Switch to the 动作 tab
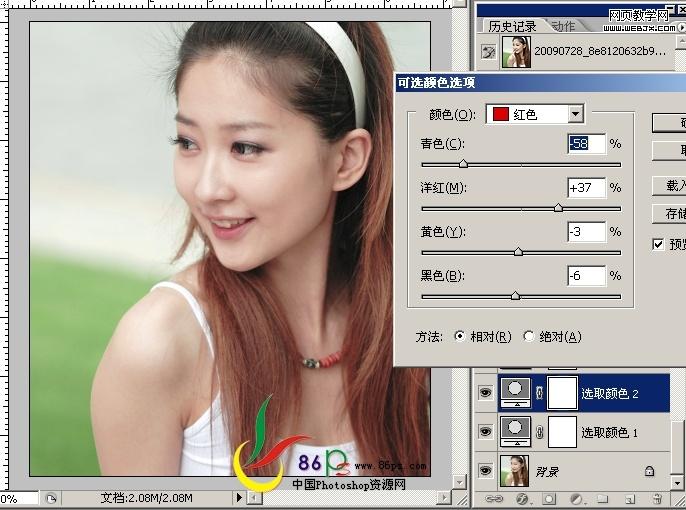Viewport: 686px width, 510px height. tap(564, 26)
